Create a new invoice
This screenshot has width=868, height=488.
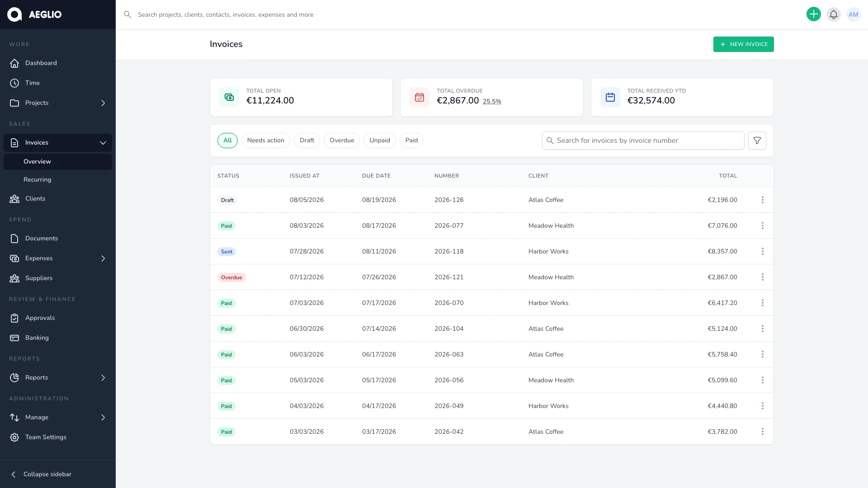click(744, 44)
